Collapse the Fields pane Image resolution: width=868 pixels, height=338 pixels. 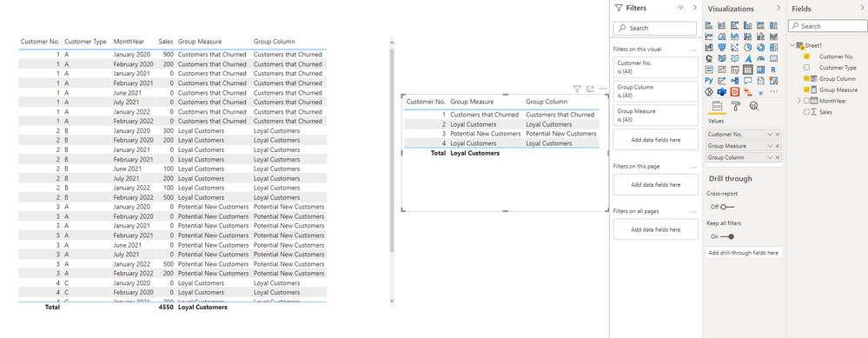click(863, 8)
